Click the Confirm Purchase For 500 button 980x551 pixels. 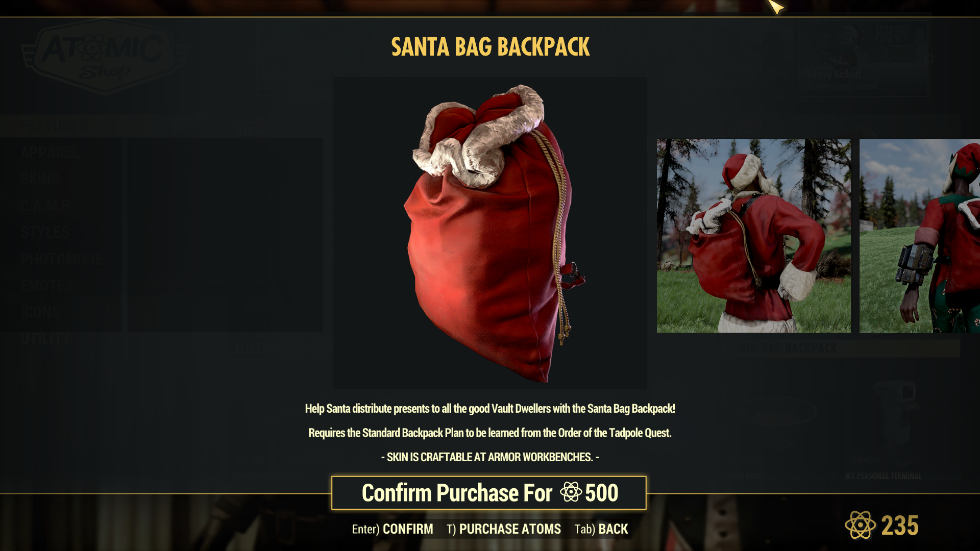pyautogui.click(x=489, y=493)
